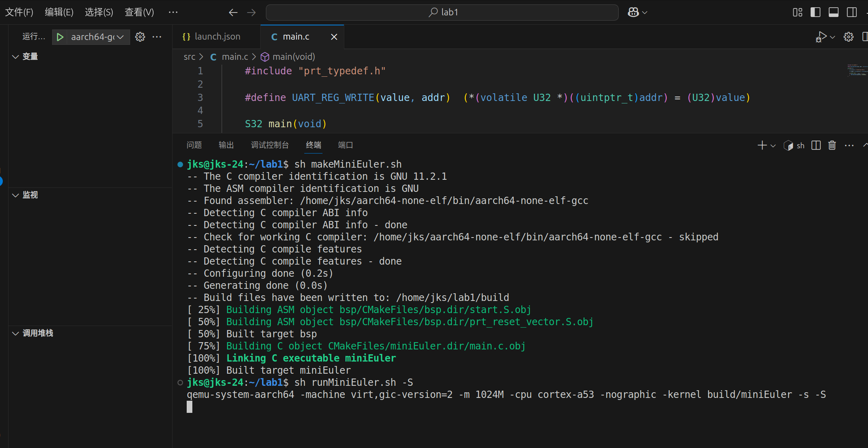Kill the terminal with the trash icon

(832, 145)
